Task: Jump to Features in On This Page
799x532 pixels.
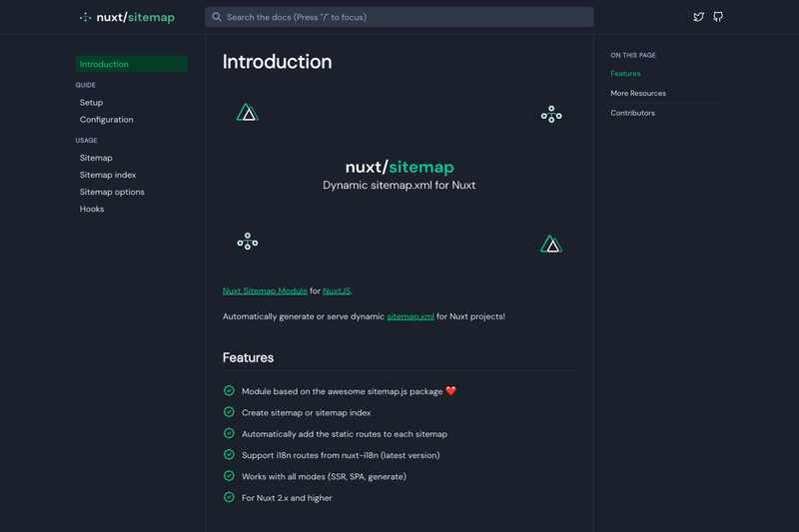Action: pos(625,73)
